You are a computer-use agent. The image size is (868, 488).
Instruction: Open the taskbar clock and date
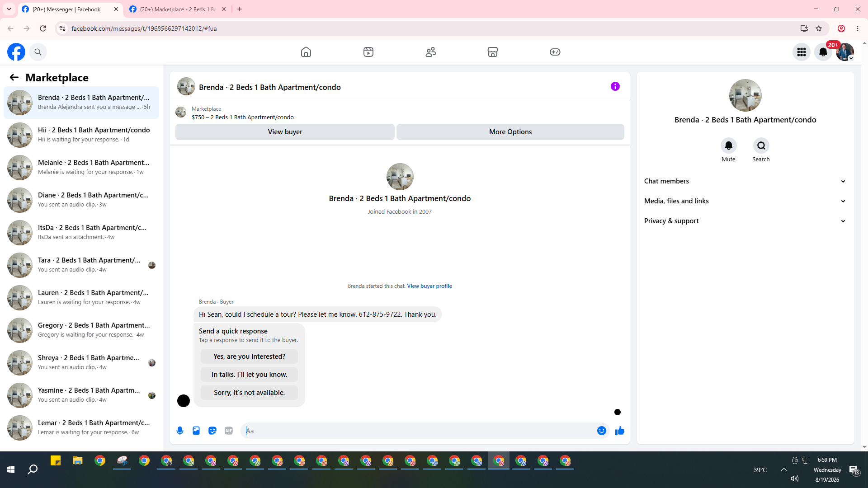[x=827, y=469]
